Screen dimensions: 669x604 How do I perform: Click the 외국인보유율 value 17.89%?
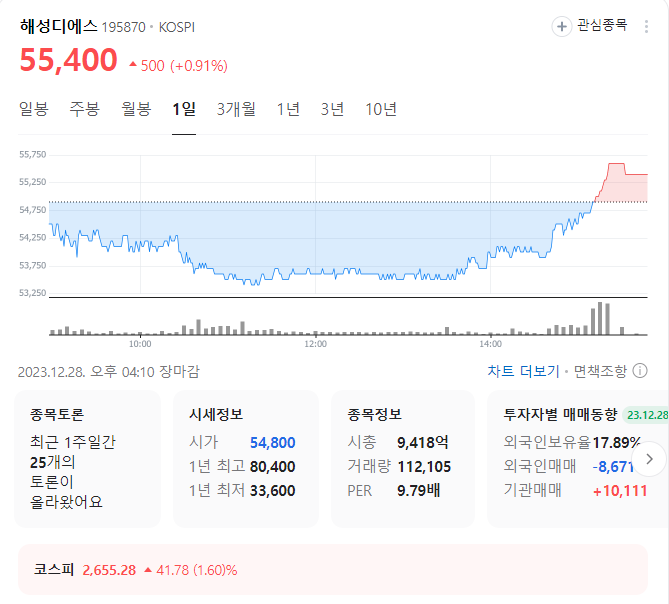(617, 443)
